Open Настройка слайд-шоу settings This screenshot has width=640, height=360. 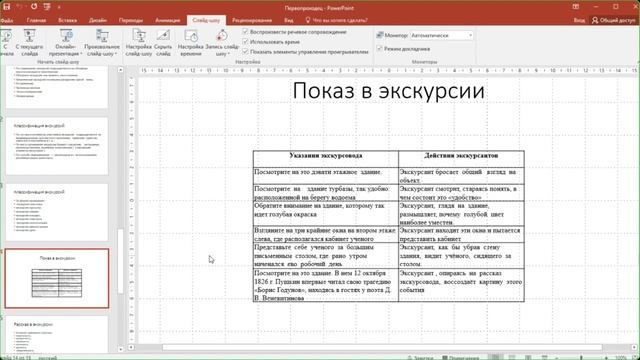click(139, 42)
